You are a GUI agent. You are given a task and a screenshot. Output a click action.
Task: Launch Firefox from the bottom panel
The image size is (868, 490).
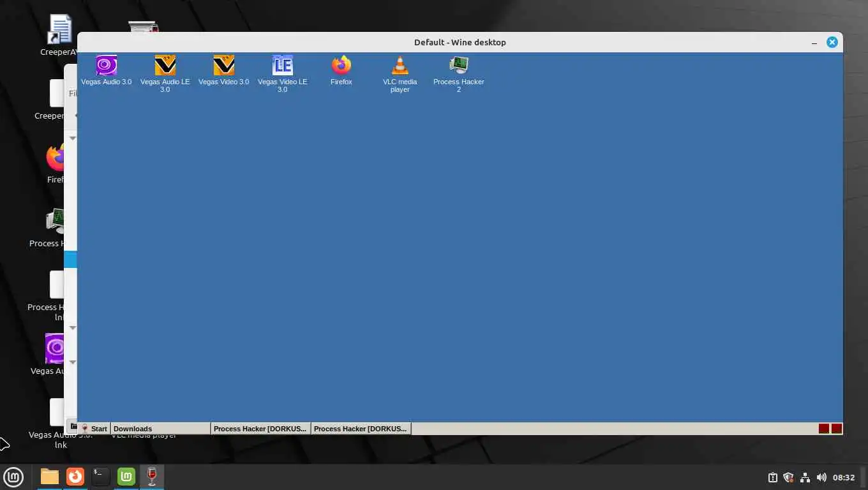[x=75, y=477]
